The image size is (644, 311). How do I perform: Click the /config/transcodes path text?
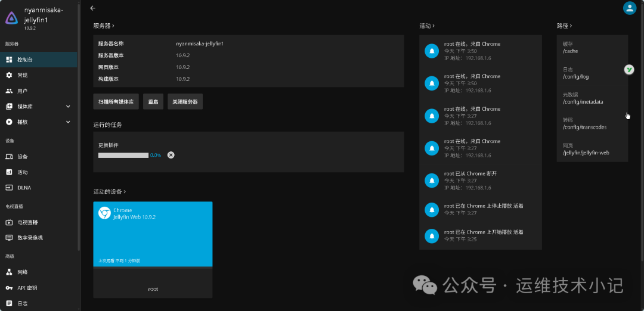[x=584, y=127]
